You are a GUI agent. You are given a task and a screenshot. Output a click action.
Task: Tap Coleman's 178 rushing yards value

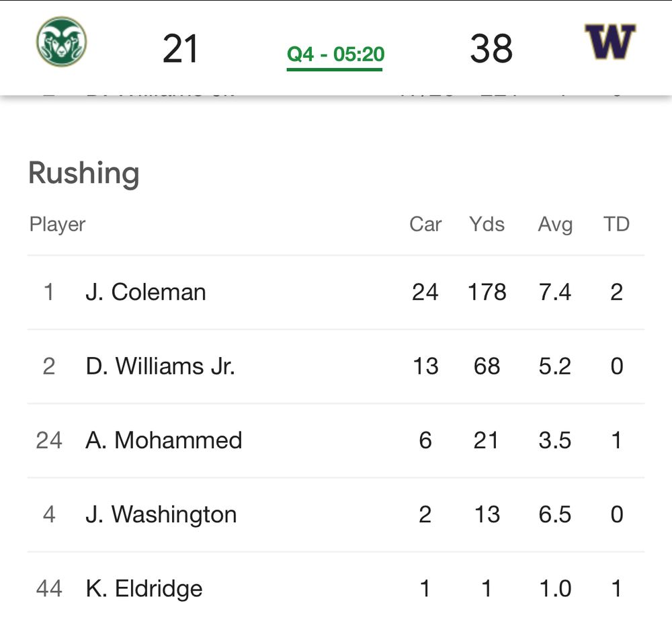[487, 292]
